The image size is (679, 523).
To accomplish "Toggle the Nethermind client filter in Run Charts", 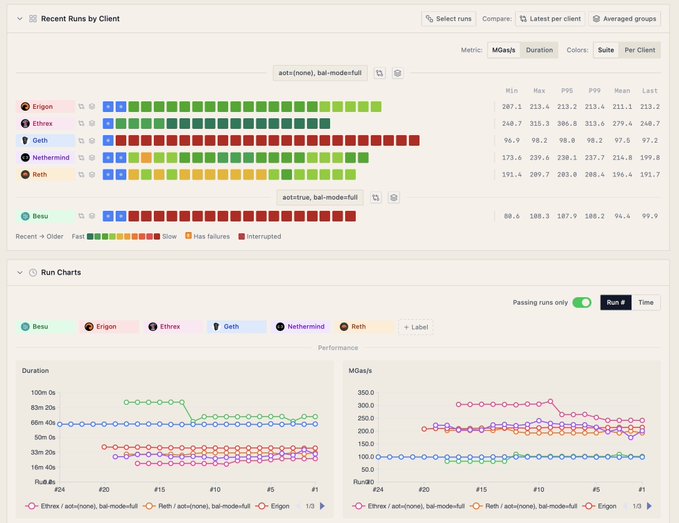I will [301, 326].
